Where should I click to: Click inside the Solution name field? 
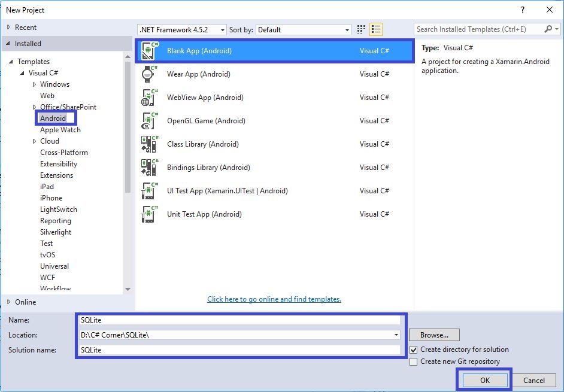(239, 350)
